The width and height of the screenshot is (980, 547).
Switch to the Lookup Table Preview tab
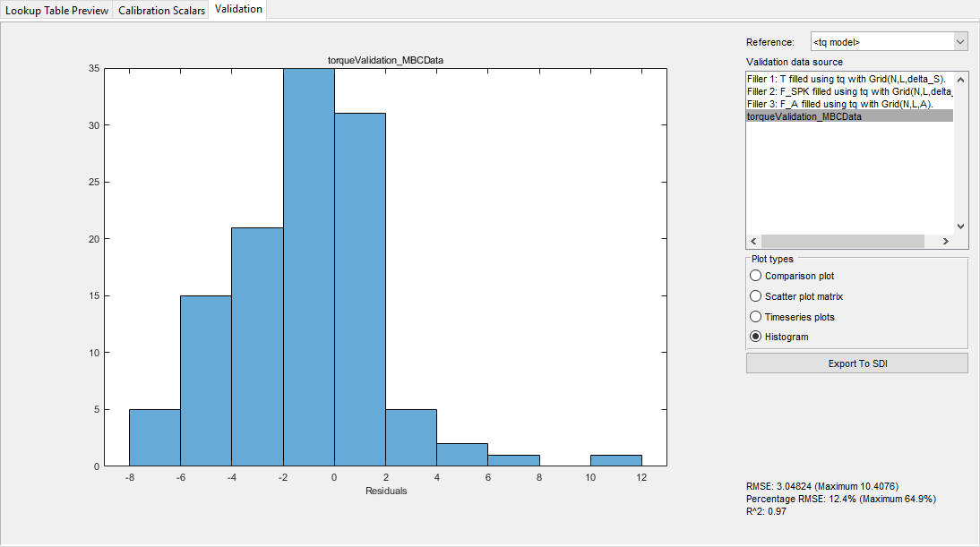tap(56, 11)
